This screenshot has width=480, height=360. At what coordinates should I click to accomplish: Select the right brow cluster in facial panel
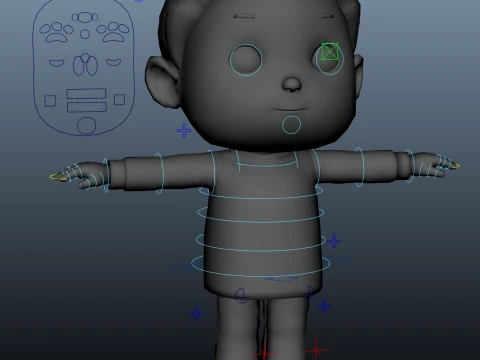(113, 31)
